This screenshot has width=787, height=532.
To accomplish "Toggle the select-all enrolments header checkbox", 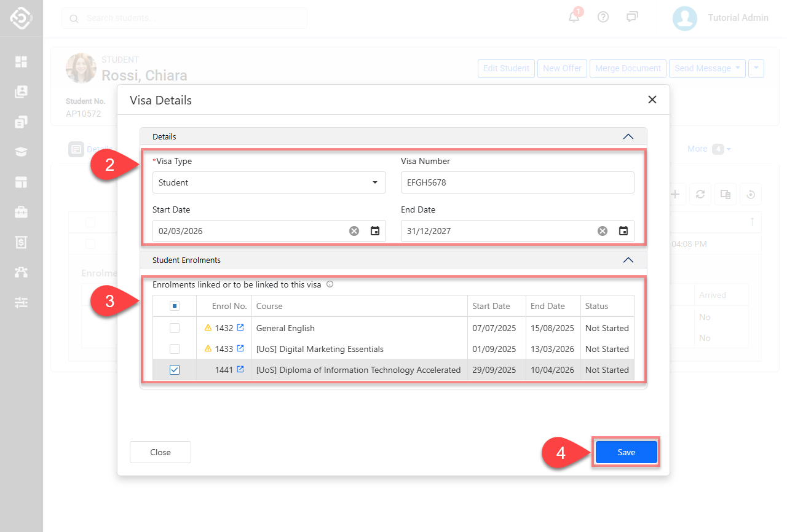I will point(175,306).
